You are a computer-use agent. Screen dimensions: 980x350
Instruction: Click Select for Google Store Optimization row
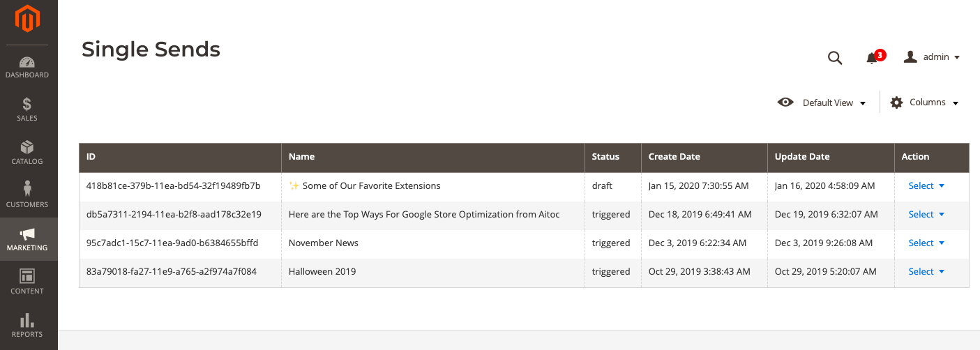(x=926, y=214)
